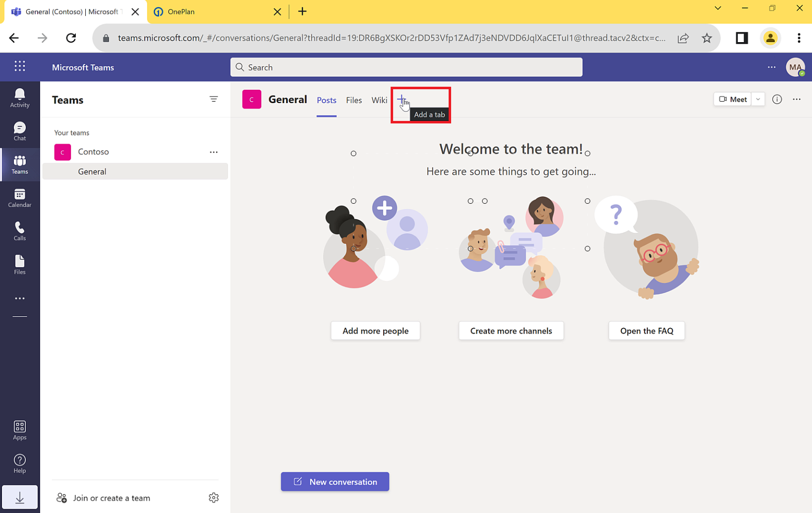Image resolution: width=812 pixels, height=513 pixels.
Task: Open more options for Contoso team
Action: pyautogui.click(x=214, y=152)
